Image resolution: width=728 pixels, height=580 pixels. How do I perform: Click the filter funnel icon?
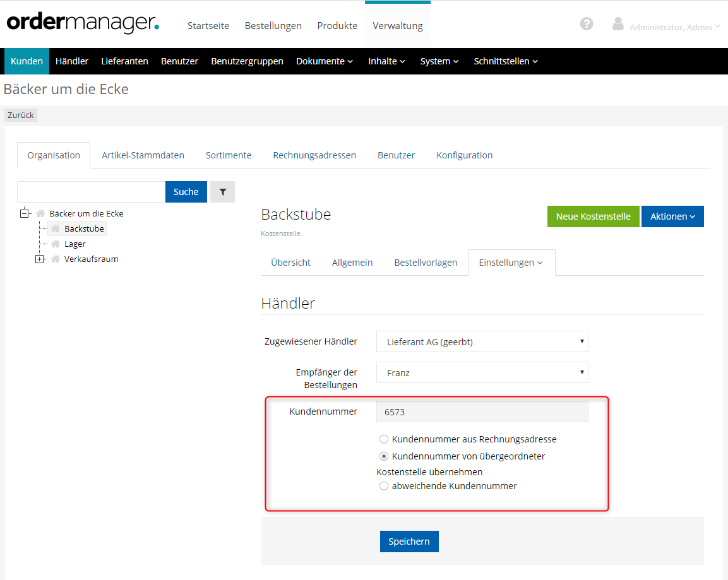[x=222, y=192]
